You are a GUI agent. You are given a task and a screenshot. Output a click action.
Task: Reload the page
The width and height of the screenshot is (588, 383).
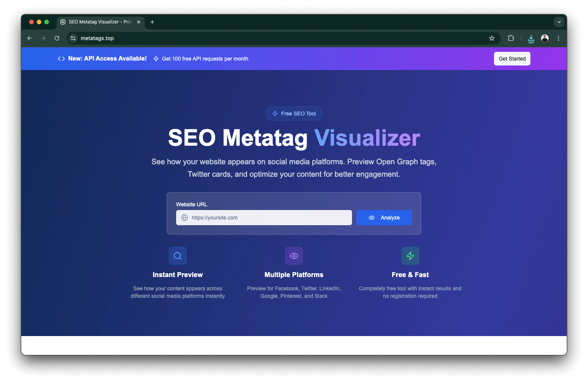[57, 38]
